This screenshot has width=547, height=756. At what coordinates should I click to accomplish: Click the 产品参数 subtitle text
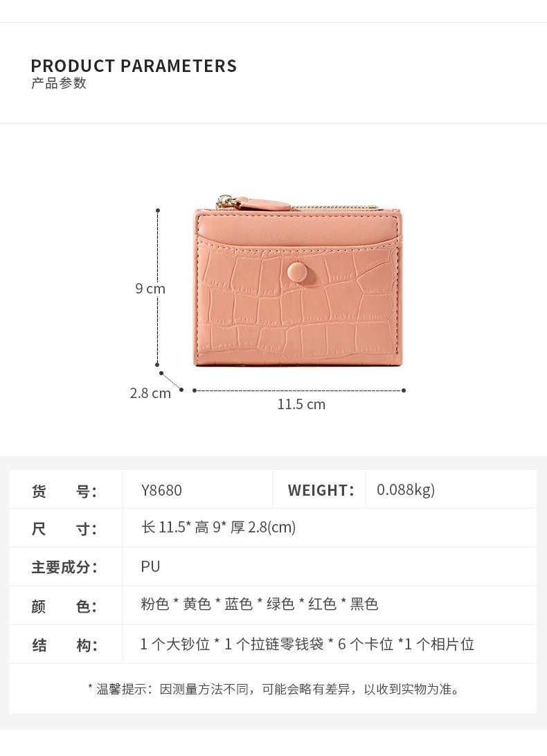click(x=58, y=83)
